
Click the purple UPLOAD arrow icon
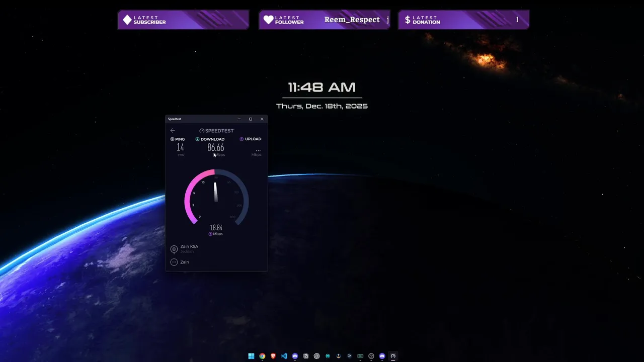coord(242,139)
